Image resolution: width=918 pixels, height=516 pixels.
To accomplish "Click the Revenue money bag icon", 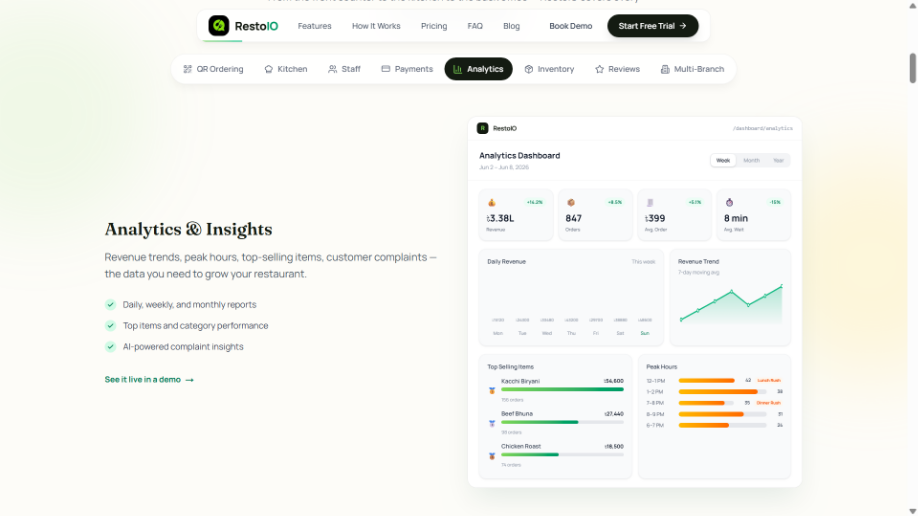I will click(492, 203).
